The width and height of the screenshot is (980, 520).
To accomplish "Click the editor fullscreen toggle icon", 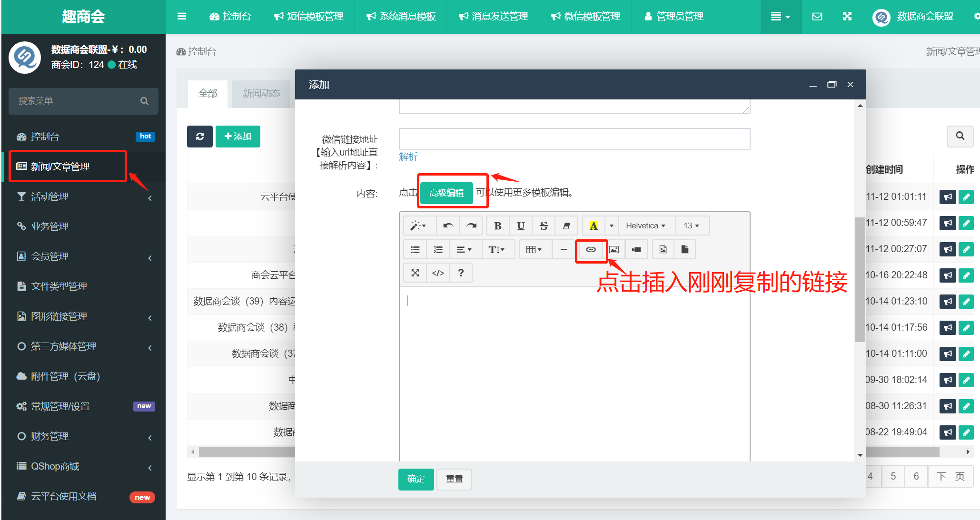I will click(x=415, y=273).
